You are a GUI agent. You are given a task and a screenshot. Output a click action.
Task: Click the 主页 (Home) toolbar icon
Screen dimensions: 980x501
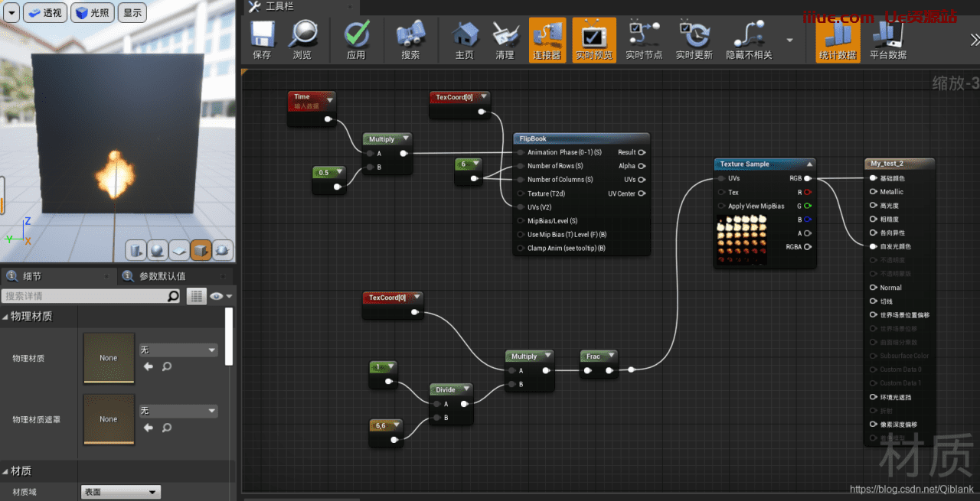coord(464,40)
